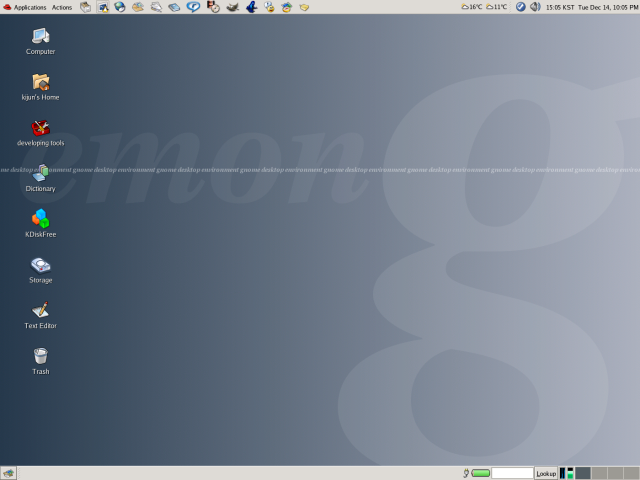Open the blue wizard hat launcher
The height and width of the screenshot is (480, 640).
[x=251, y=7]
